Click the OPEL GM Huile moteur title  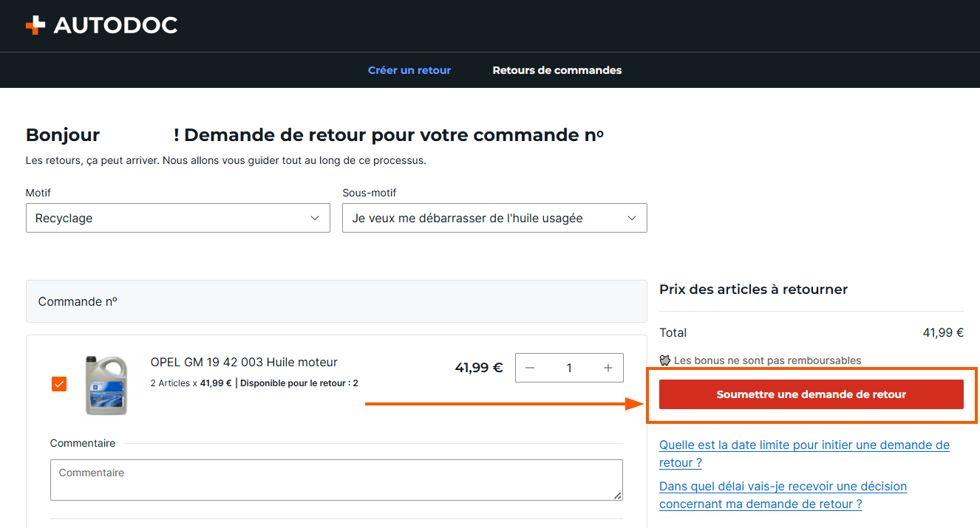tap(244, 362)
